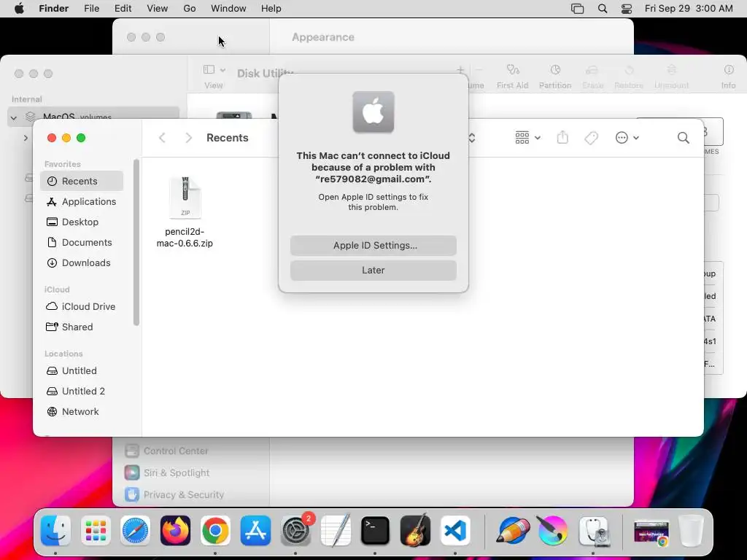The height and width of the screenshot is (560, 747).
Task: Click Finder sidebar scrollbar
Action: click(x=136, y=243)
